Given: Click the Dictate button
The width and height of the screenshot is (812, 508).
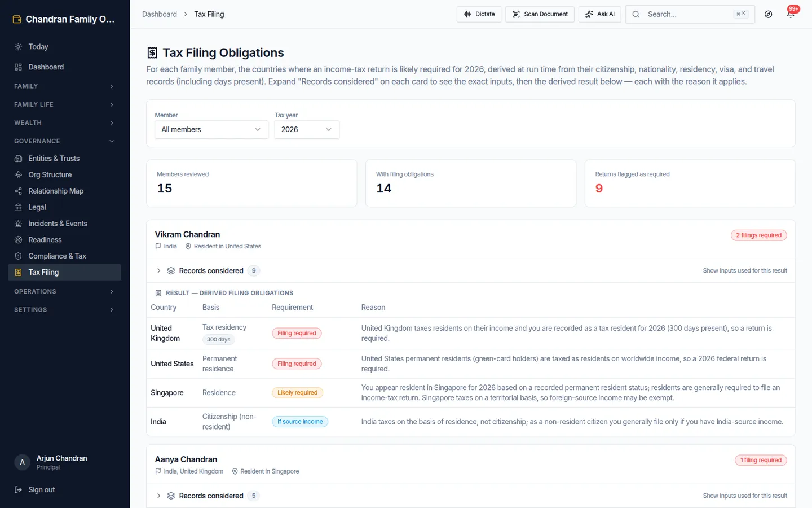Looking at the screenshot, I should pos(479,14).
